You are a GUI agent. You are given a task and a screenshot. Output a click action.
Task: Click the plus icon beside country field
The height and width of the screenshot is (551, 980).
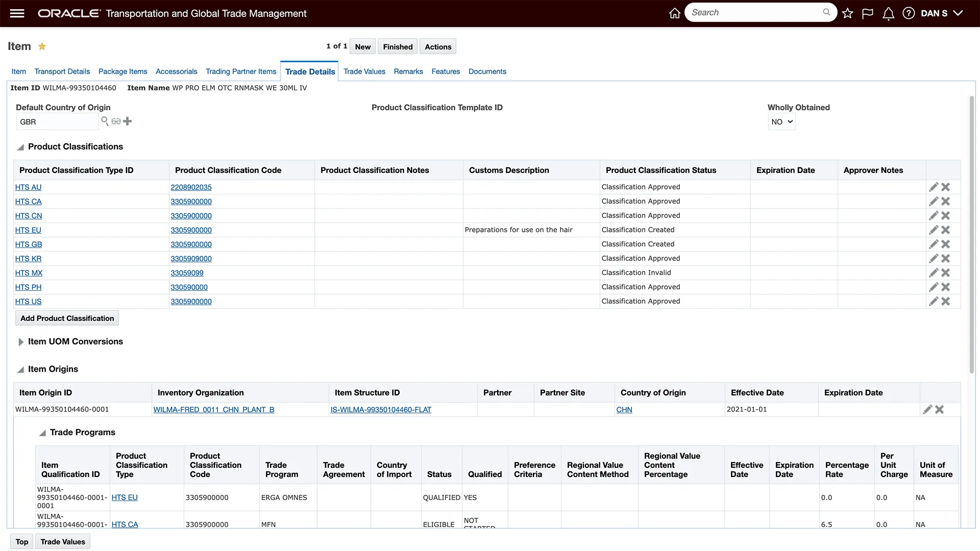(x=128, y=121)
